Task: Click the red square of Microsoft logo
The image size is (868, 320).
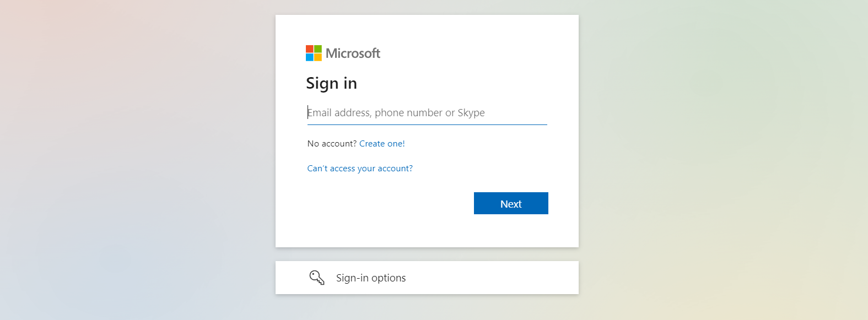Action: pos(310,49)
